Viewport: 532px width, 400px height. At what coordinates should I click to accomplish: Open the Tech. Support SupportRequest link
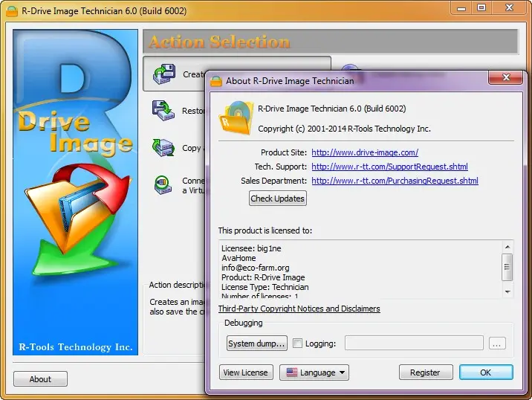(x=389, y=167)
